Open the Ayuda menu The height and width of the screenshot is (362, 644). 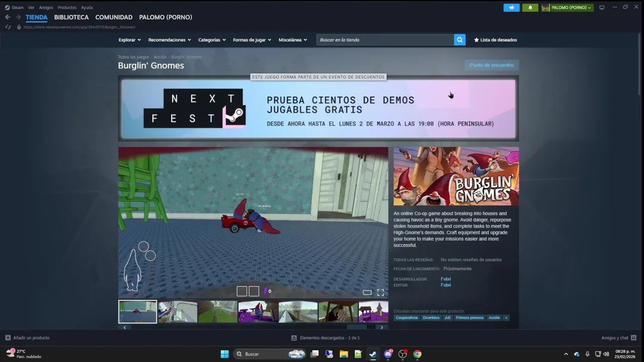coord(87,8)
